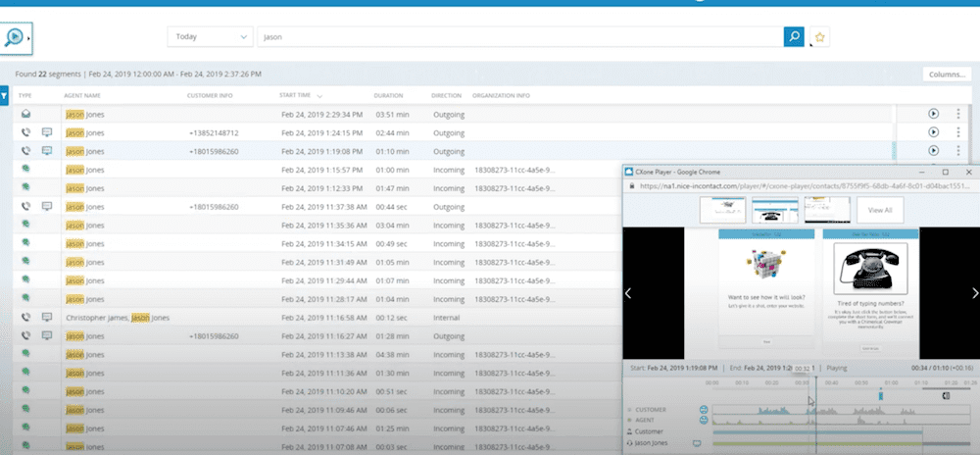Click chat icon in the 11:35:36 AM row
Screen dimensions: 980x455
click(x=25, y=224)
